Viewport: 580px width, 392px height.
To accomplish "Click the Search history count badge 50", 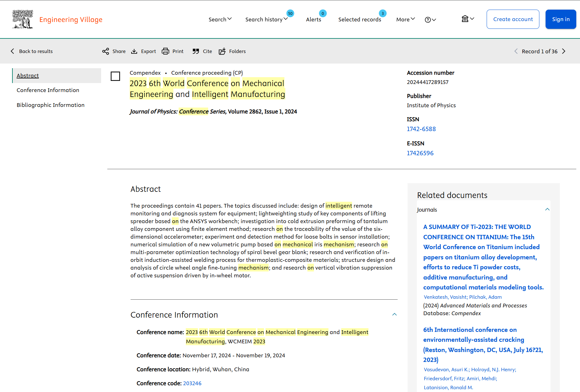I will (x=290, y=13).
